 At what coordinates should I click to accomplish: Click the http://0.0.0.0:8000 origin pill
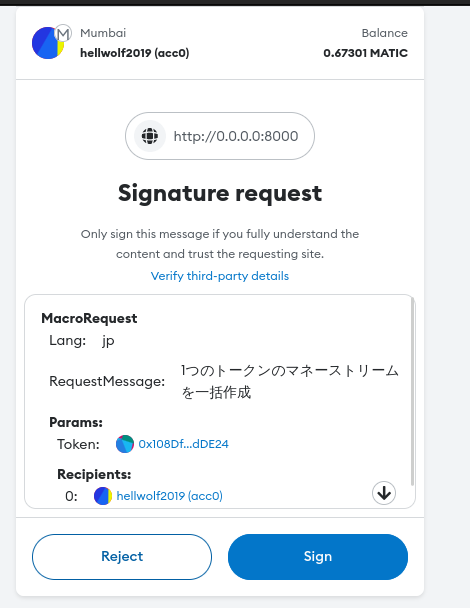pyautogui.click(x=220, y=136)
